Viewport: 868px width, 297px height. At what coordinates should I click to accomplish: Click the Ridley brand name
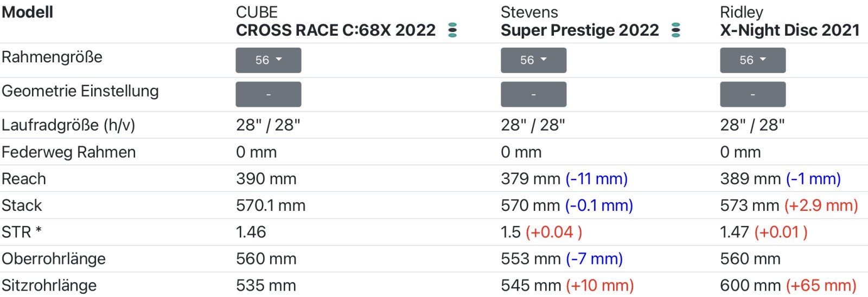pos(741,12)
